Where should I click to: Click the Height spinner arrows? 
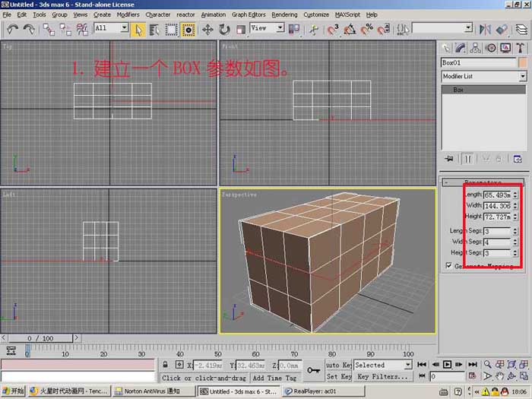point(515,217)
